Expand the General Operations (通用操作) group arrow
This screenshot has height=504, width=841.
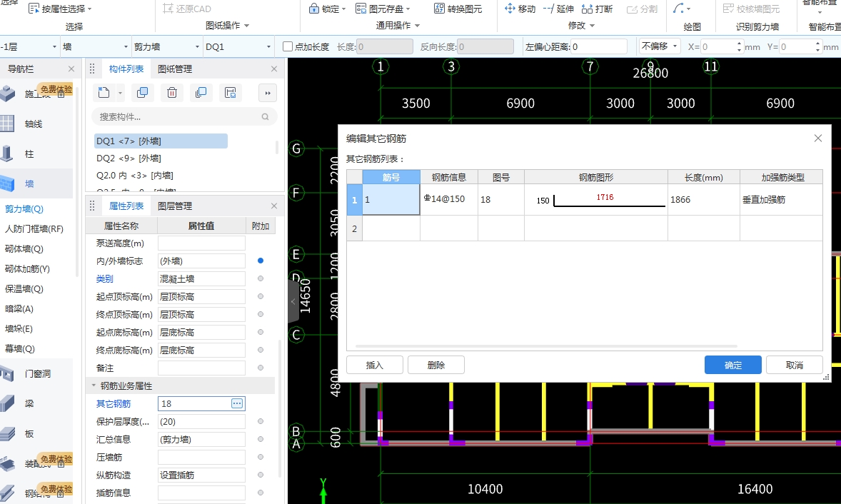pyautogui.click(x=417, y=25)
